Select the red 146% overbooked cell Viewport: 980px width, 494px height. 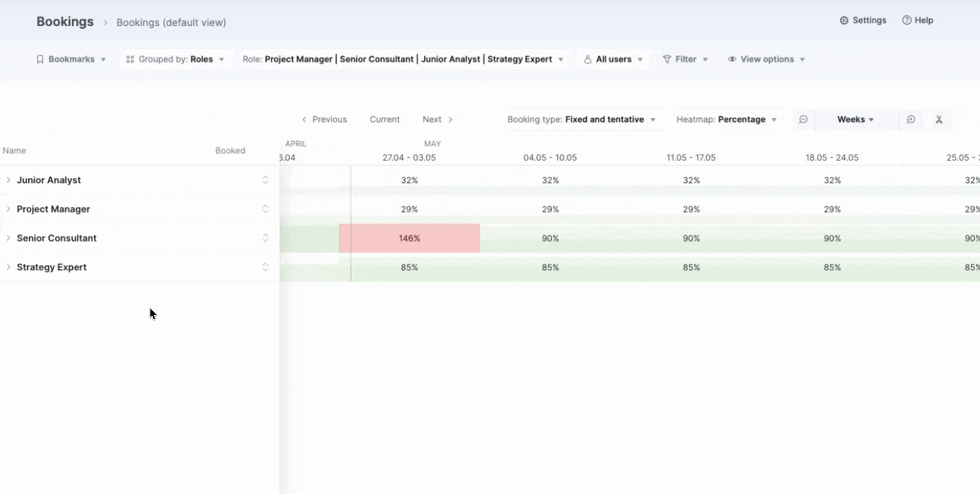(410, 238)
